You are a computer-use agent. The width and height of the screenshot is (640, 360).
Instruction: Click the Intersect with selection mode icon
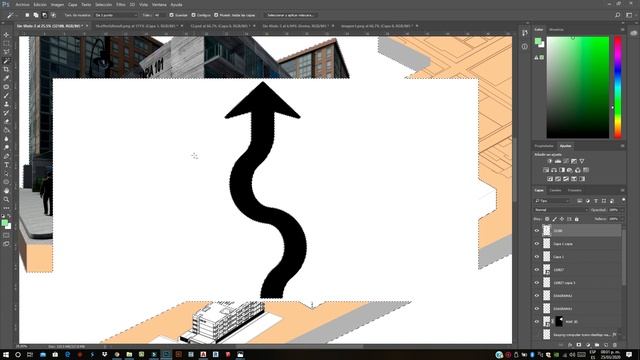click(x=53, y=15)
